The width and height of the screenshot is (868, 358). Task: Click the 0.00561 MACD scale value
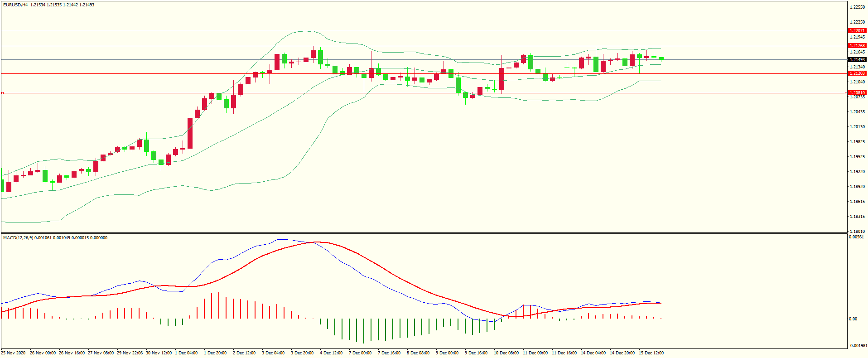tap(856, 237)
